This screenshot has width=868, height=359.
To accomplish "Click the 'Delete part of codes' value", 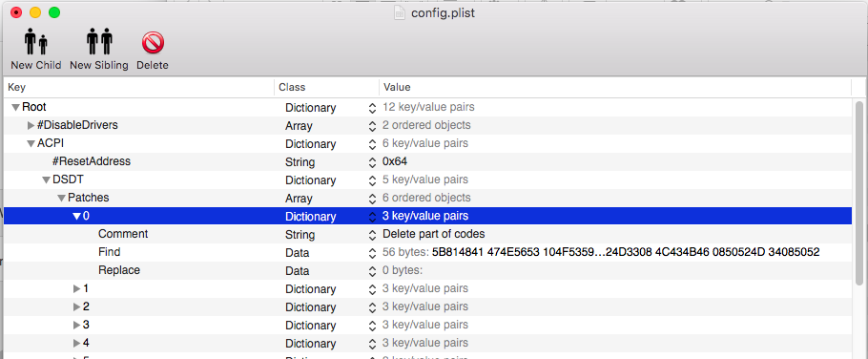I will tap(433, 234).
